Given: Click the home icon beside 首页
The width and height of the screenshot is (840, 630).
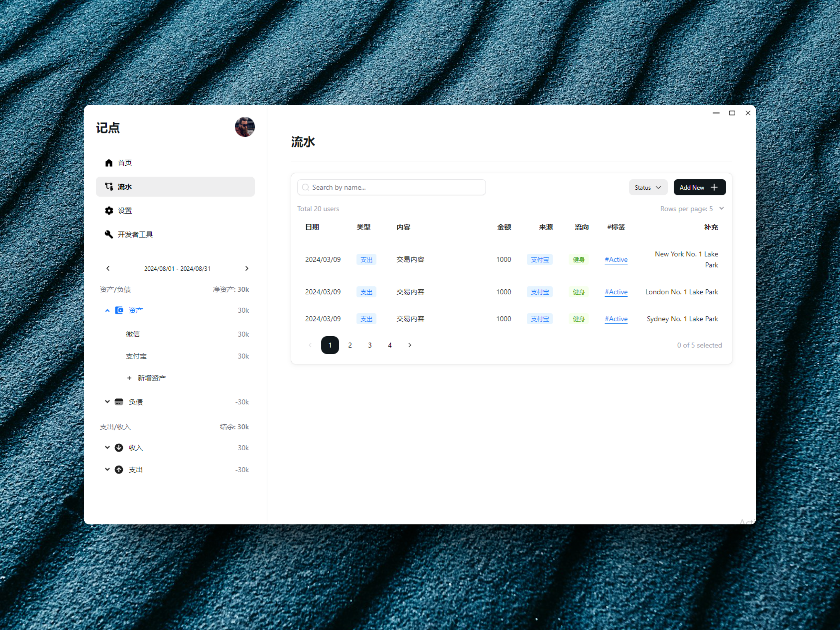Looking at the screenshot, I should (x=109, y=163).
